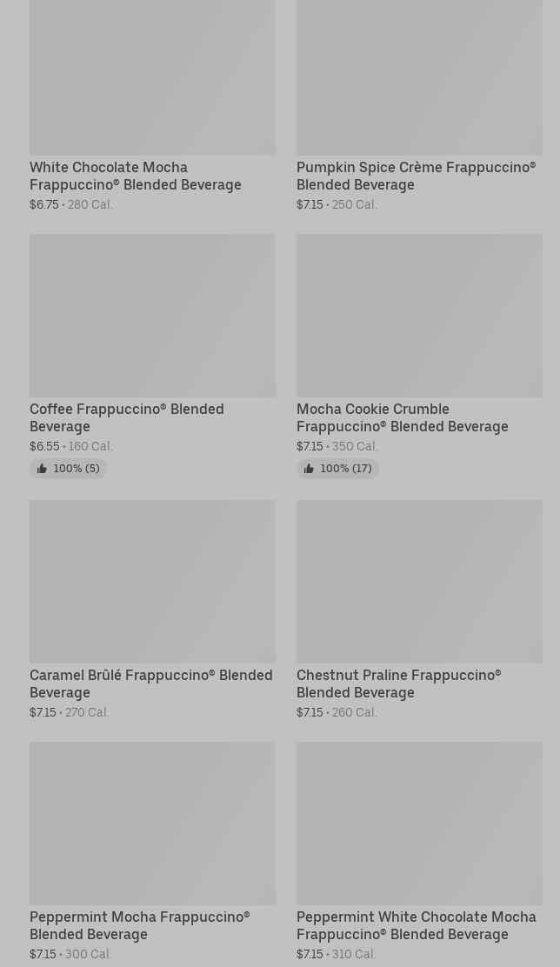Open Caramel Brûlé Frappuccino title link

click(151, 684)
